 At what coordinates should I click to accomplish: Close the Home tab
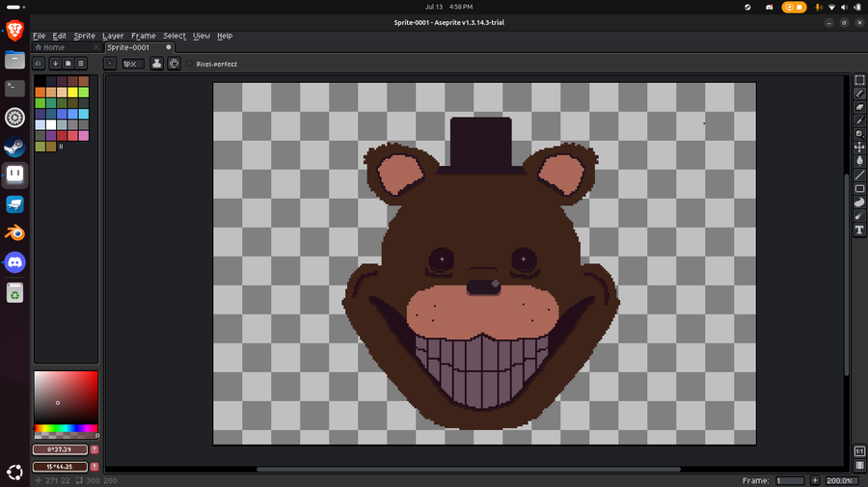coord(96,47)
